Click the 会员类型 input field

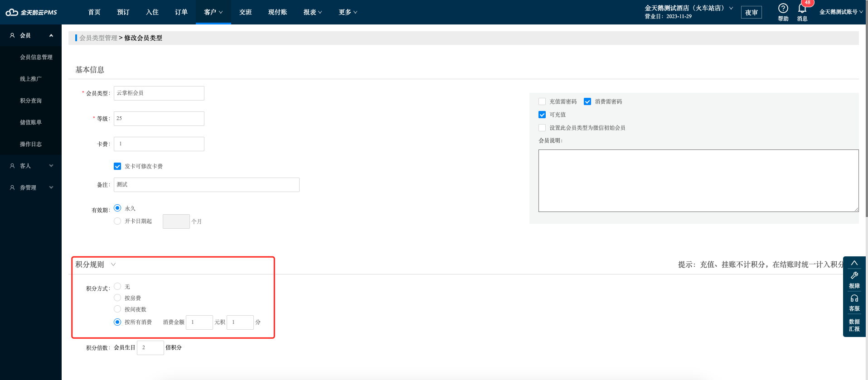point(159,93)
